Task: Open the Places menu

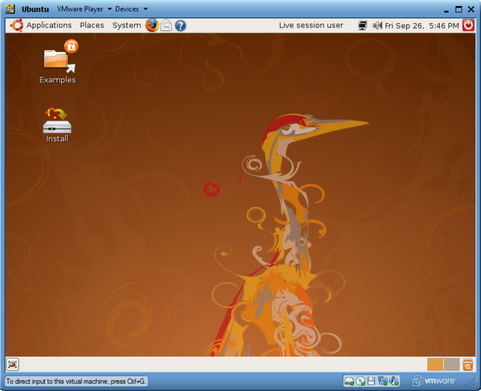Action: (92, 25)
